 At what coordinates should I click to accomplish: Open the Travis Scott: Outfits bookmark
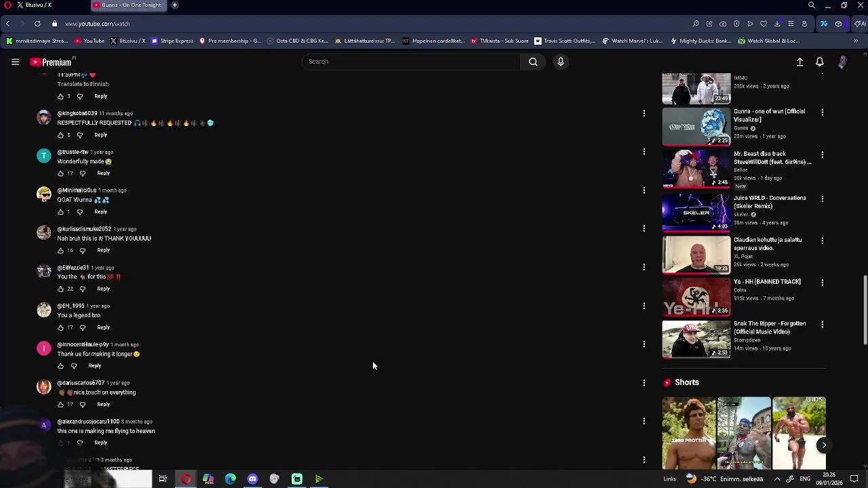(x=565, y=41)
